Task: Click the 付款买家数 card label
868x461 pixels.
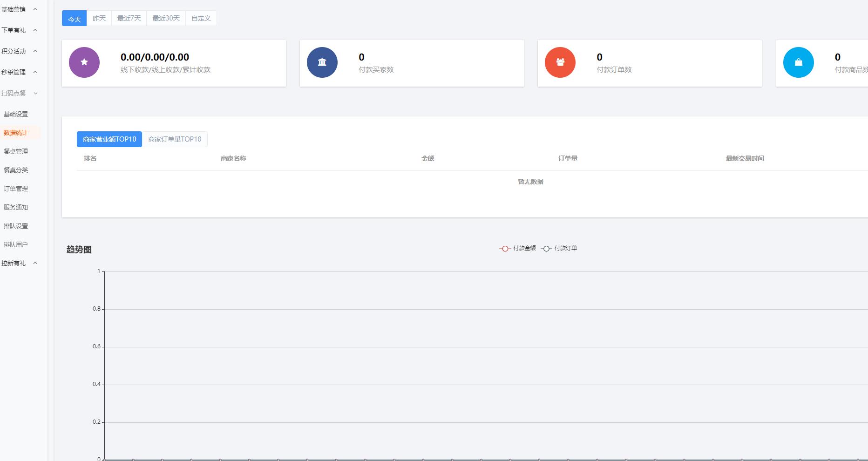Action: point(376,70)
